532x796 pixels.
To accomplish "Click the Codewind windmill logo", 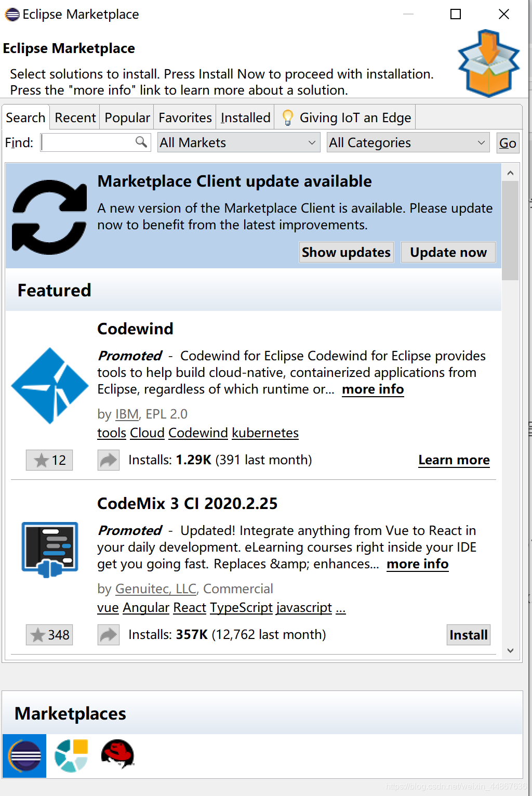I will coord(50,386).
